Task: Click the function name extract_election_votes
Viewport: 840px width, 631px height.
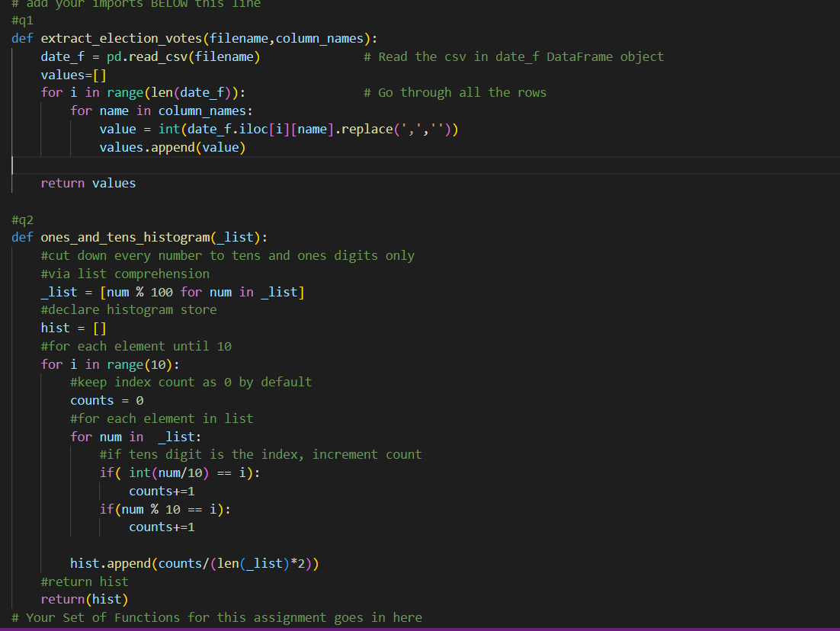Action: point(121,39)
